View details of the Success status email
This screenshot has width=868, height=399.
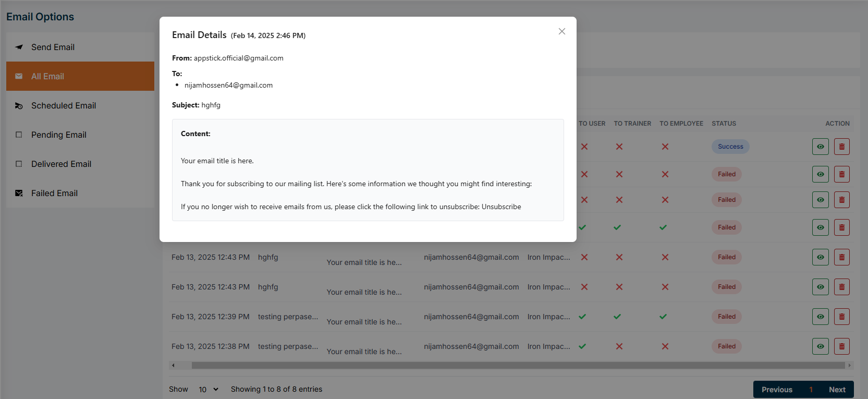point(821,147)
